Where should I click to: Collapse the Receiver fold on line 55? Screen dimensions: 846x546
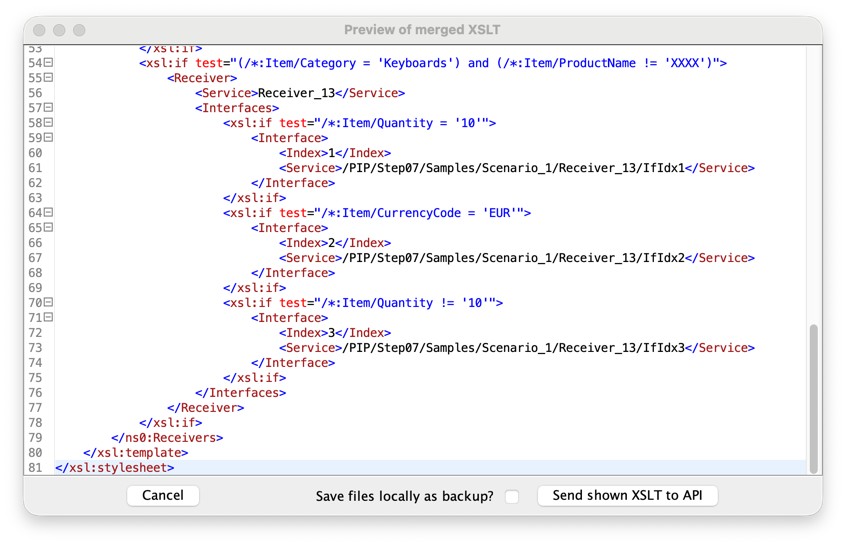[x=49, y=78]
